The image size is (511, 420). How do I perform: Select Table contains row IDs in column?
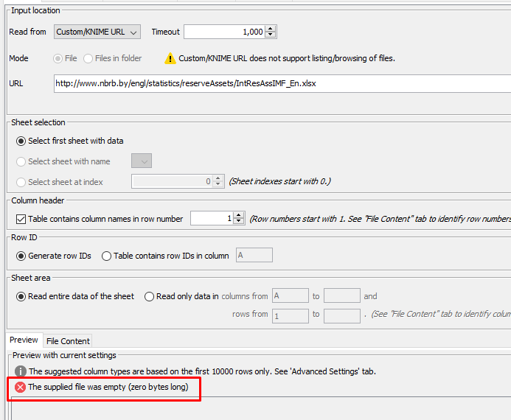(107, 256)
